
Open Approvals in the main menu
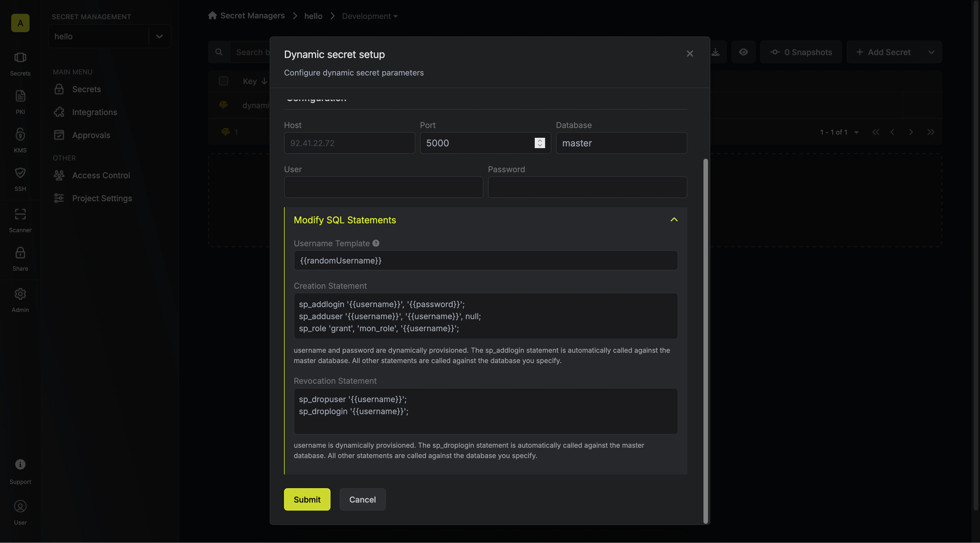(91, 135)
